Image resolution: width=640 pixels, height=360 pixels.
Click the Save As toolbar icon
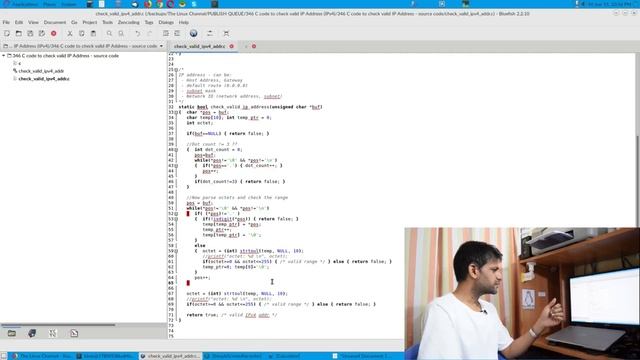42,33
